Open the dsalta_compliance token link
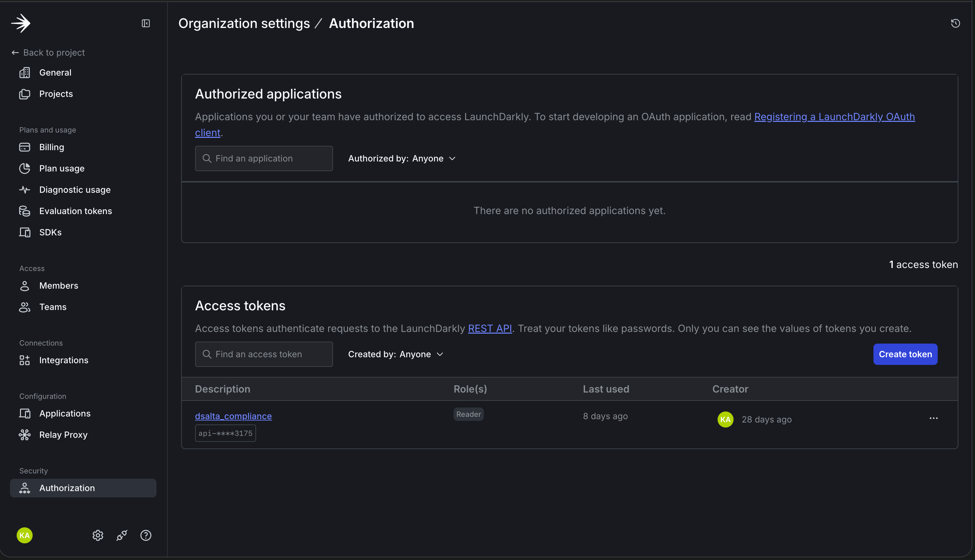Viewport: 975px width, 560px height. pos(233,416)
